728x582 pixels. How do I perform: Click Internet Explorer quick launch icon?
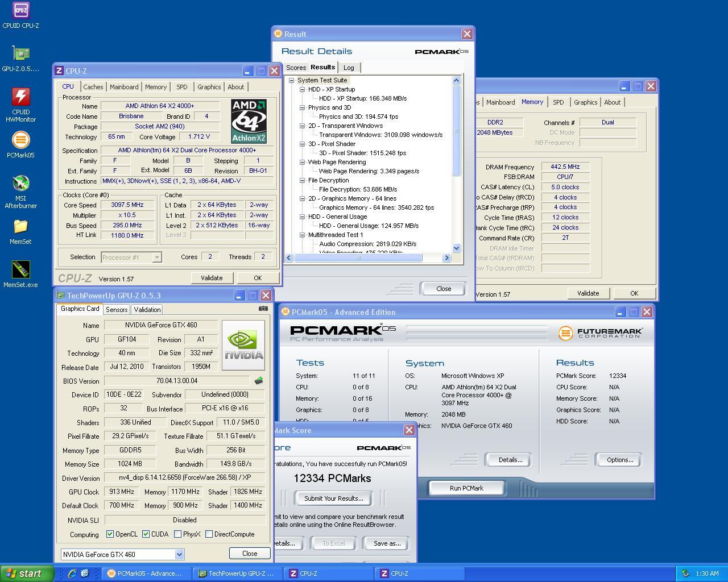point(72,573)
